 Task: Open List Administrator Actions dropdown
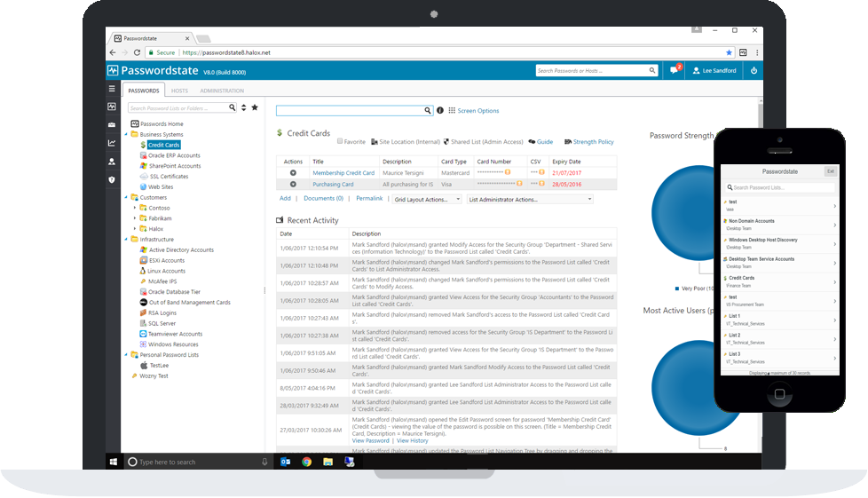[x=531, y=200]
